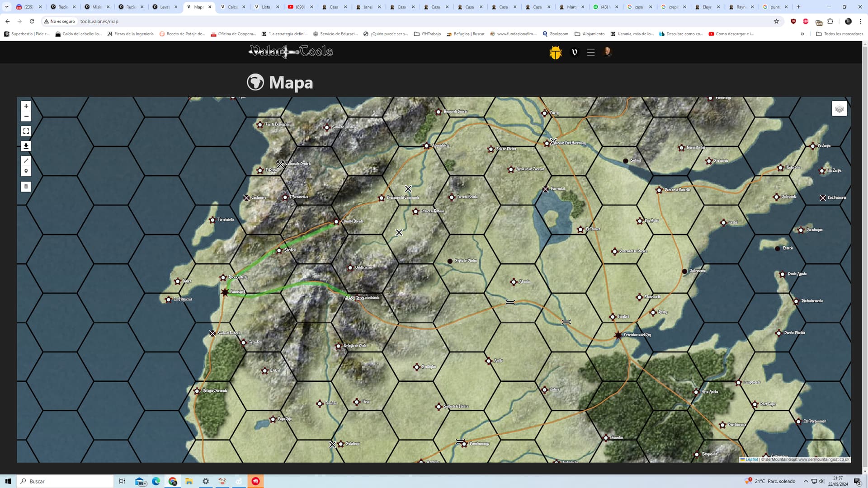Image resolution: width=868 pixels, height=488 pixels.
Task: Open the Alojamiento bookmarks folder
Action: (589, 34)
